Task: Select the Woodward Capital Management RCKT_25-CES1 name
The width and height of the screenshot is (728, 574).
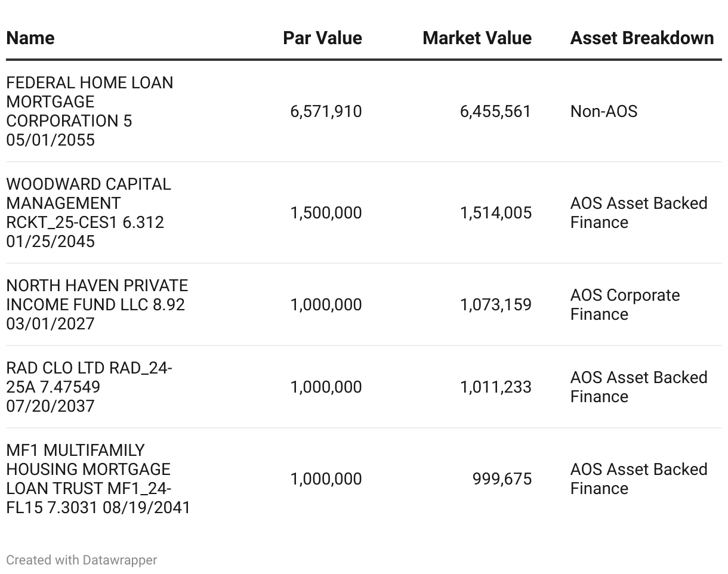Action: 88,212
